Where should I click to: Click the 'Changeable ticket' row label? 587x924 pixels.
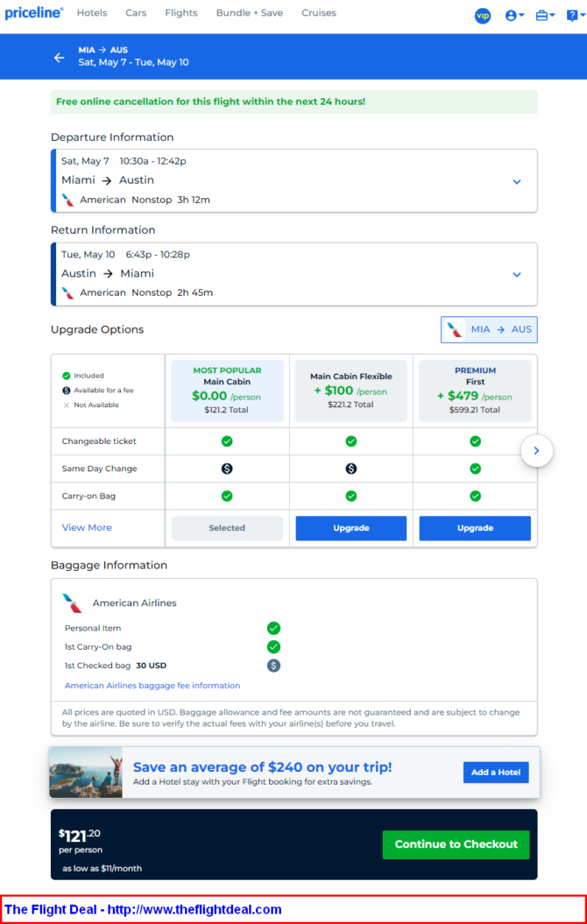99,441
